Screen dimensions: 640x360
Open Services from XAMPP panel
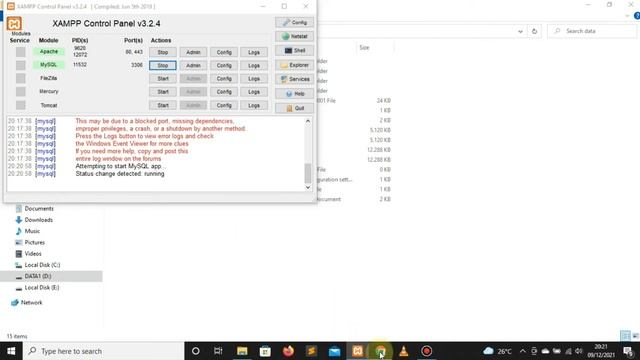click(x=294, y=79)
